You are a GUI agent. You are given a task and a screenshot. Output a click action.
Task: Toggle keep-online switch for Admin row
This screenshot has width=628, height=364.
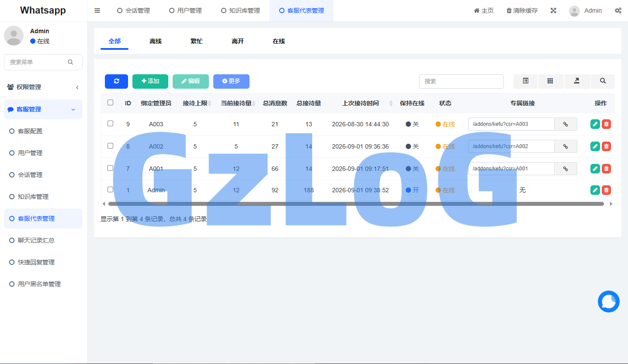tap(412, 190)
